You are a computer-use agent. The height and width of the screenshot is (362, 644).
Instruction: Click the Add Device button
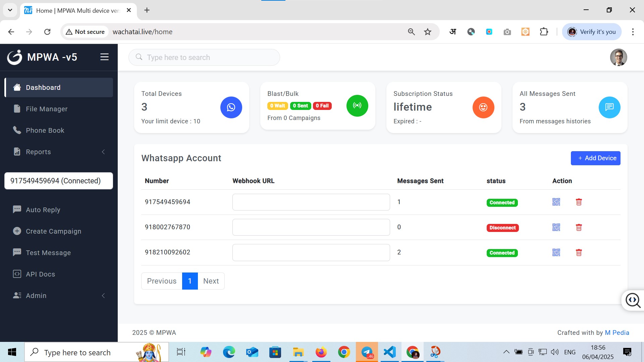(x=595, y=158)
